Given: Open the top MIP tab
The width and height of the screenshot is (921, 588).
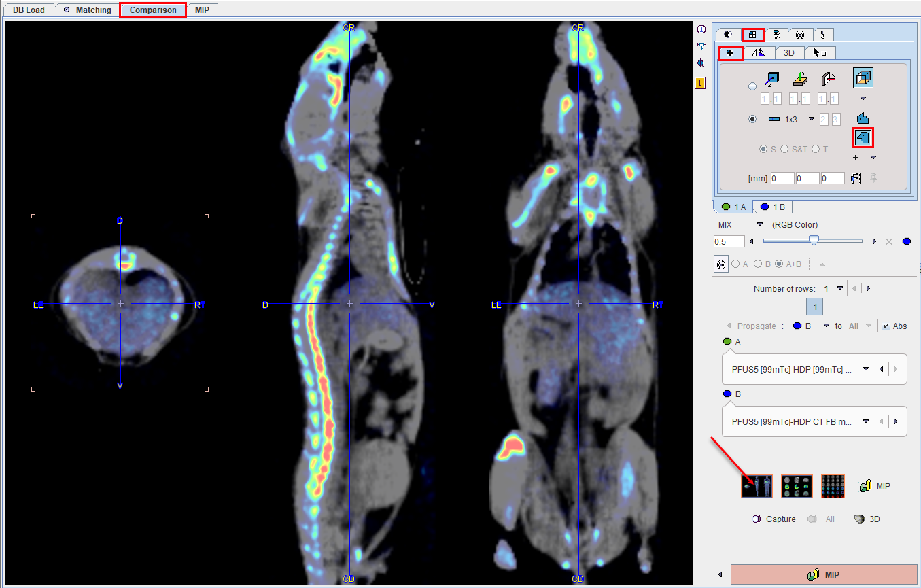Looking at the screenshot, I should click(202, 10).
